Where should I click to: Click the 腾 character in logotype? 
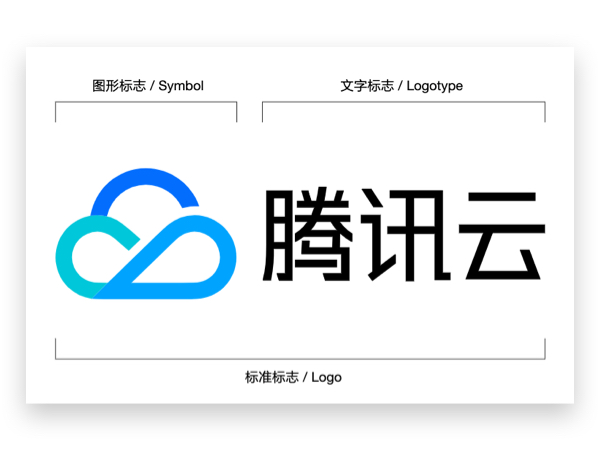click(307, 234)
